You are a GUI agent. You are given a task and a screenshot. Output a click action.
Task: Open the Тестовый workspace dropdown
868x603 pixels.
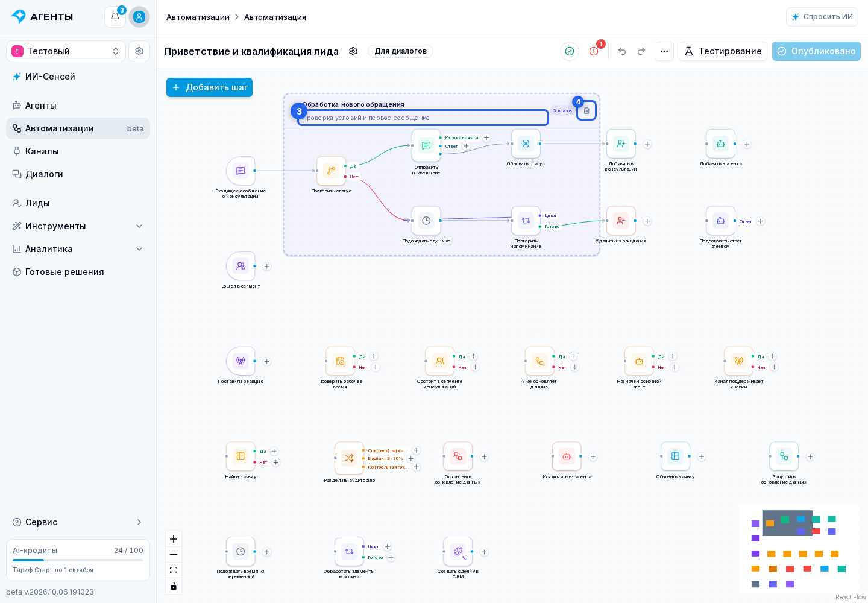(66, 51)
